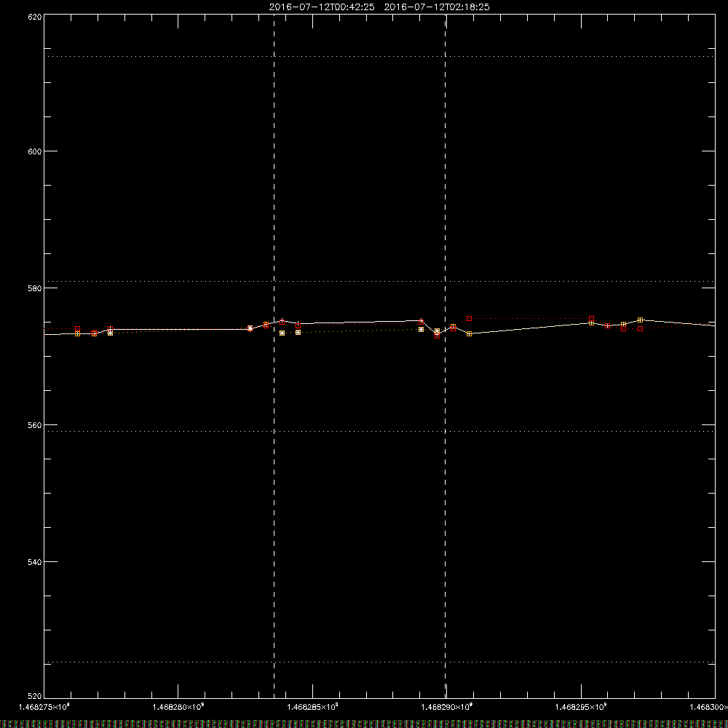728x728 pixels.
Task: Select the y-axis label 620
Action: (35, 17)
